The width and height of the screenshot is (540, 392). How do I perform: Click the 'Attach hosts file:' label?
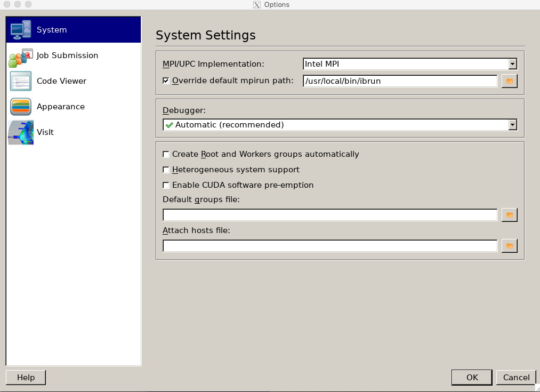196,230
